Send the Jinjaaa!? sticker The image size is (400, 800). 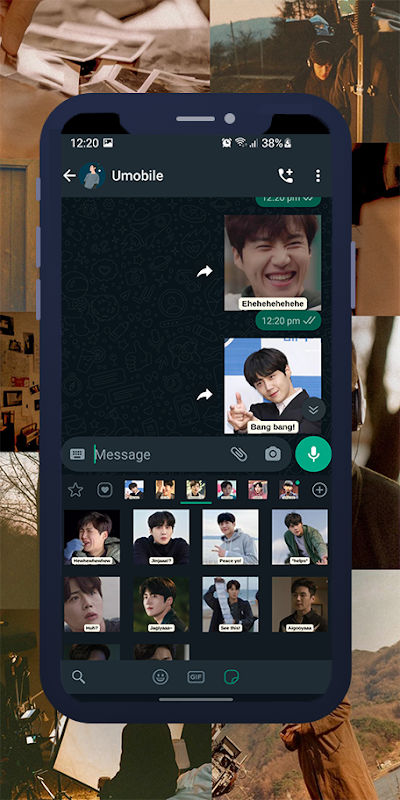161,537
